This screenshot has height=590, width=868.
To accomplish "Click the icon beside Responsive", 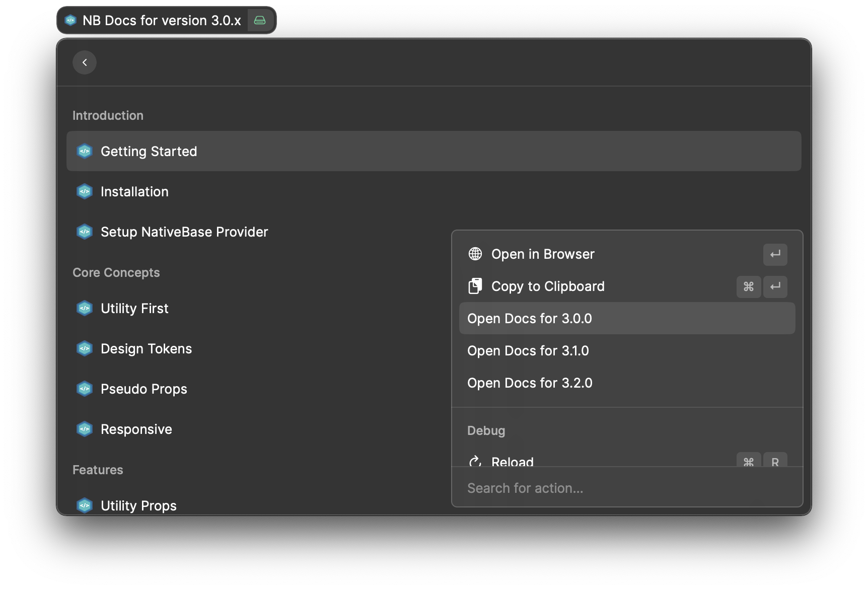I will pyautogui.click(x=85, y=429).
